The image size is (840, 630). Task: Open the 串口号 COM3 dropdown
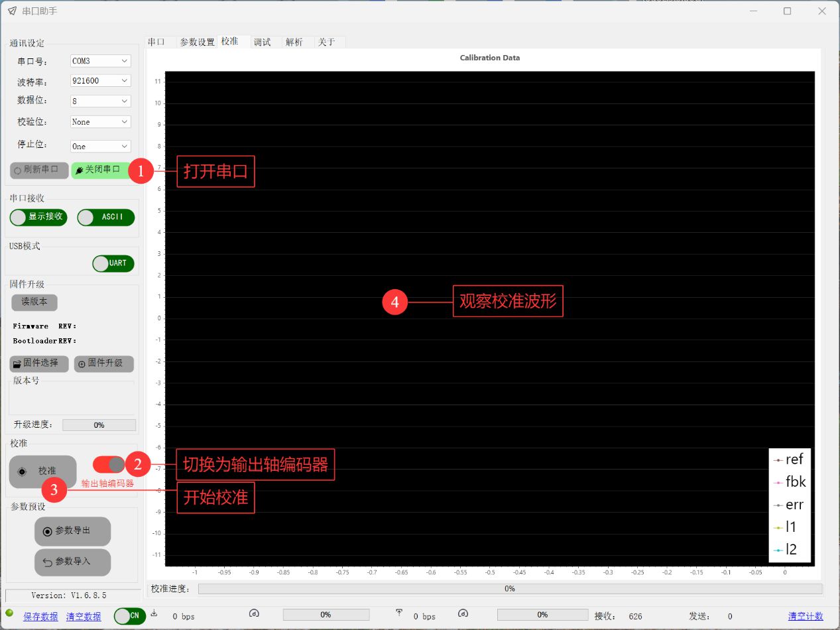(x=101, y=61)
